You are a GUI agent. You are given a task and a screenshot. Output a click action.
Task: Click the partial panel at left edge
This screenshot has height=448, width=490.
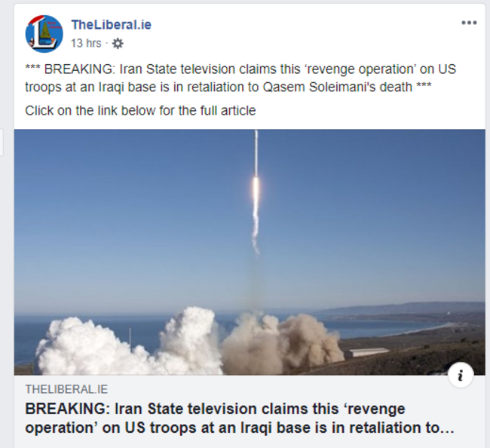click(2, 143)
